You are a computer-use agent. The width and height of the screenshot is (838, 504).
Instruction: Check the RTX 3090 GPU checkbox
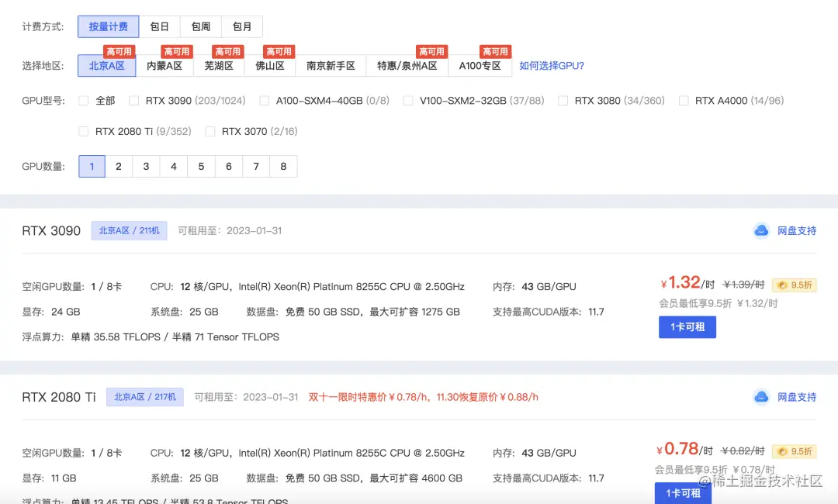(x=133, y=100)
